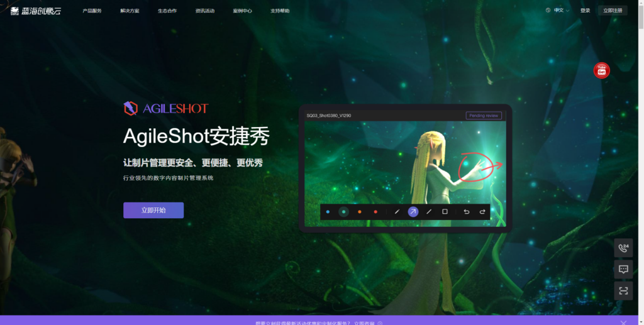
Task: Click the 立即开始 button
Action: click(153, 210)
